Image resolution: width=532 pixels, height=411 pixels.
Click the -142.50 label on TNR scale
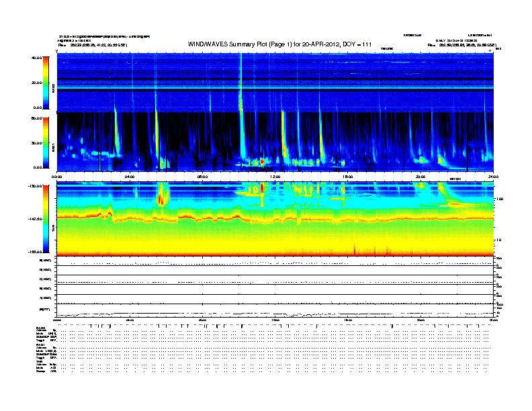(35, 219)
